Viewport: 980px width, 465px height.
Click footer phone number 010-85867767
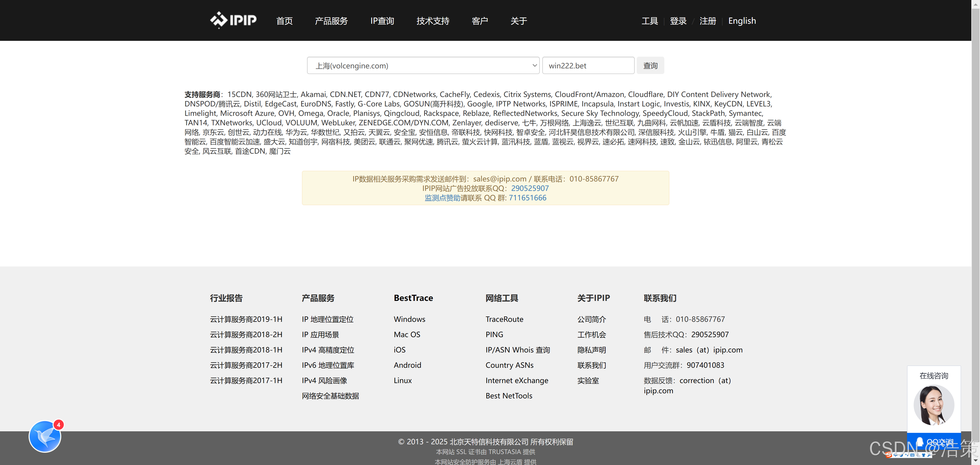click(700, 319)
